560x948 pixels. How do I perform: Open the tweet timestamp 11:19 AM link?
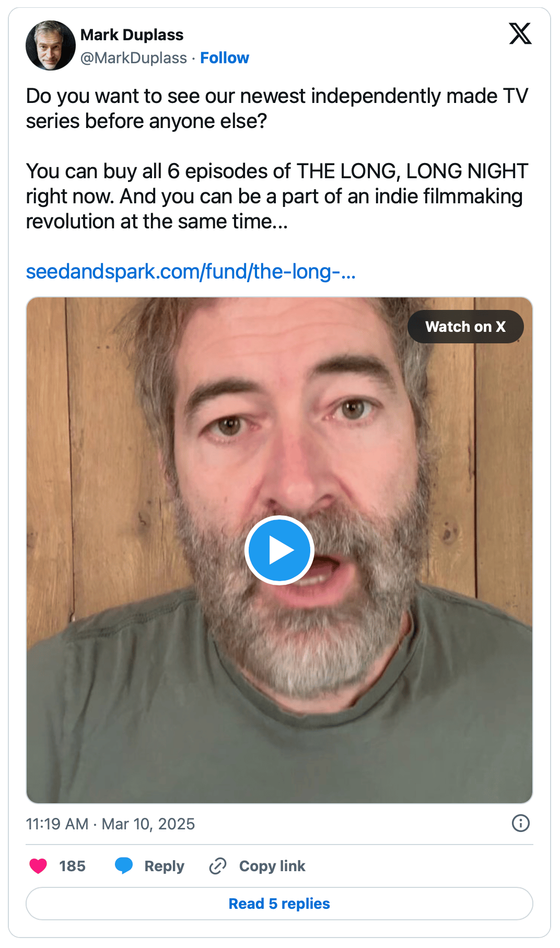click(57, 824)
